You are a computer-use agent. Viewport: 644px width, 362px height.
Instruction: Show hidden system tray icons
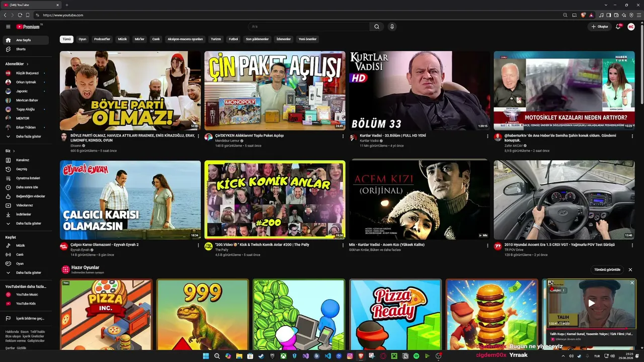coord(562,356)
